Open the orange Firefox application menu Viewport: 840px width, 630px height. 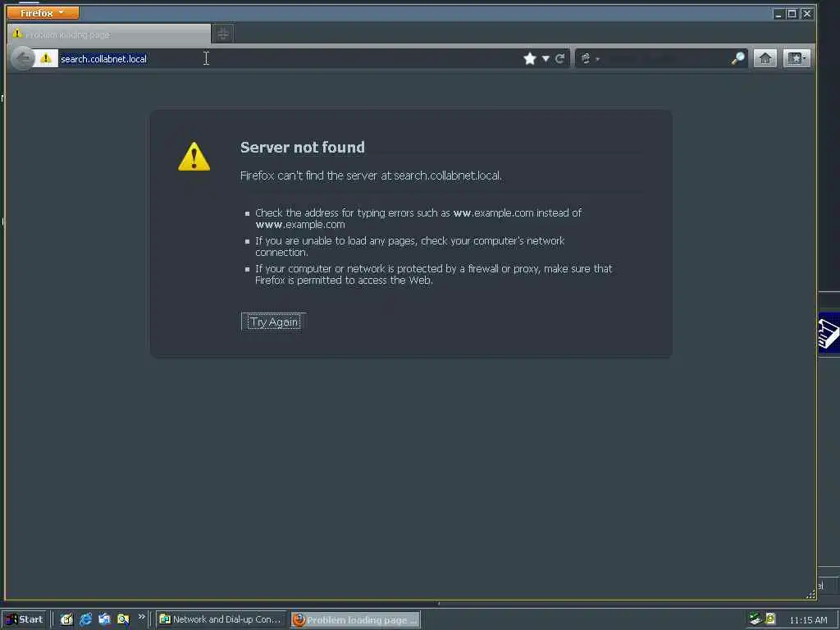pos(43,13)
